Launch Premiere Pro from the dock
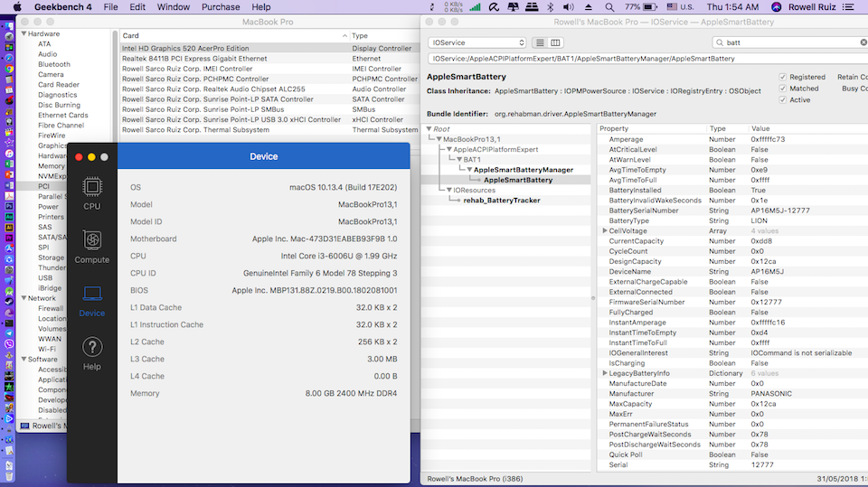868x487 pixels. 9,238
